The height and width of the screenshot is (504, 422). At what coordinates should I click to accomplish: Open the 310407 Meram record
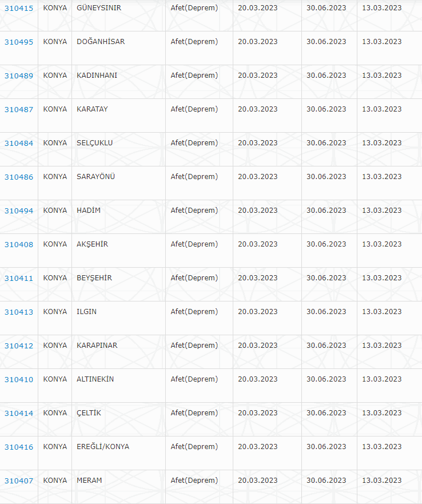coord(19,481)
